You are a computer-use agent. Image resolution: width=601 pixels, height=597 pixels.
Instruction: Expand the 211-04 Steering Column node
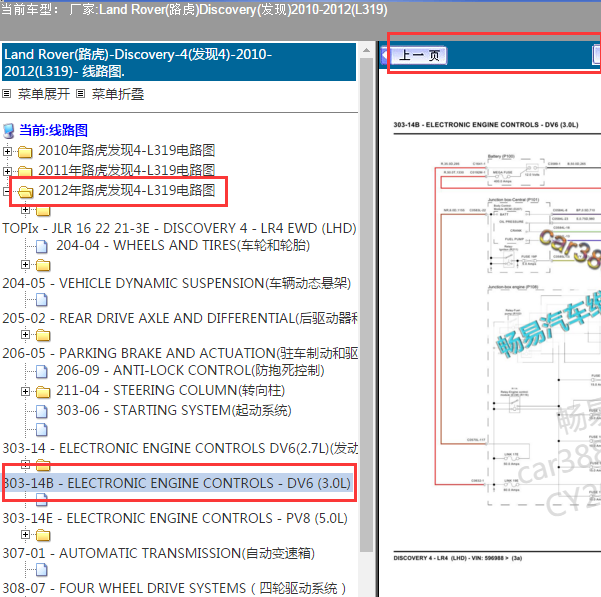(25, 391)
